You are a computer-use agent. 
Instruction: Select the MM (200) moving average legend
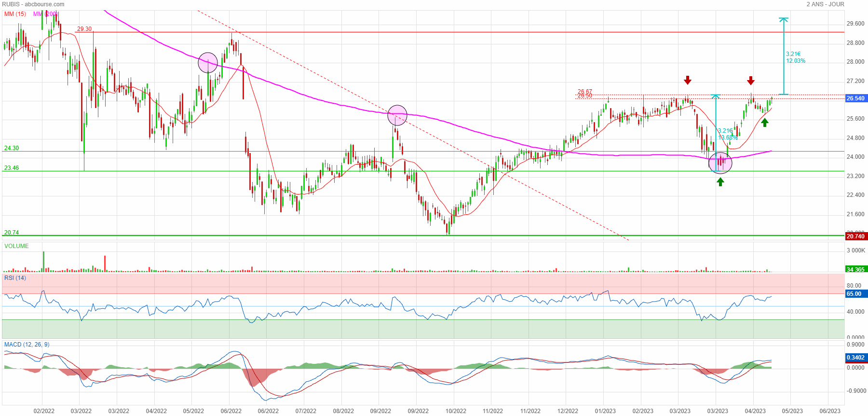(x=45, y=14)
